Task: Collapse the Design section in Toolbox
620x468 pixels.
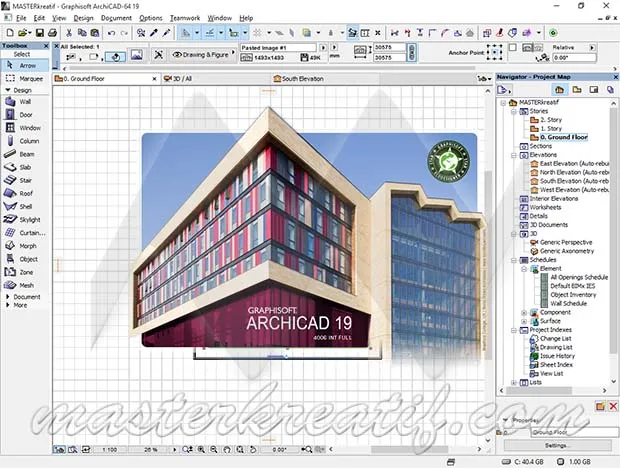Action: pos(8,90)
